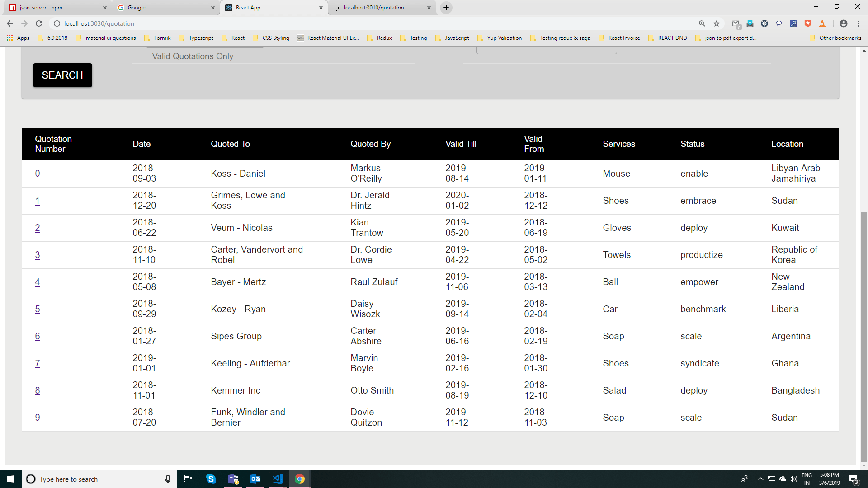Click the Apps grid bookmark icon
The height and width of the screenshot is (488, 868).
10,38
